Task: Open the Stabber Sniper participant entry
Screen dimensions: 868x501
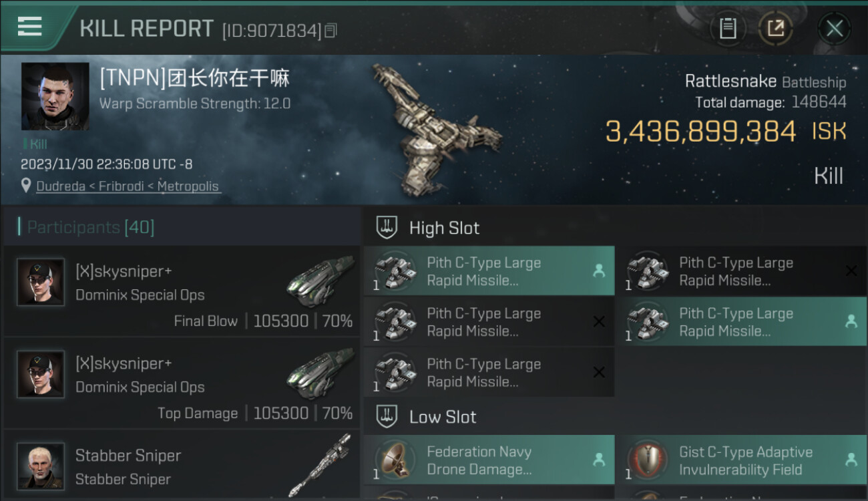Action: tap(182, 466)
